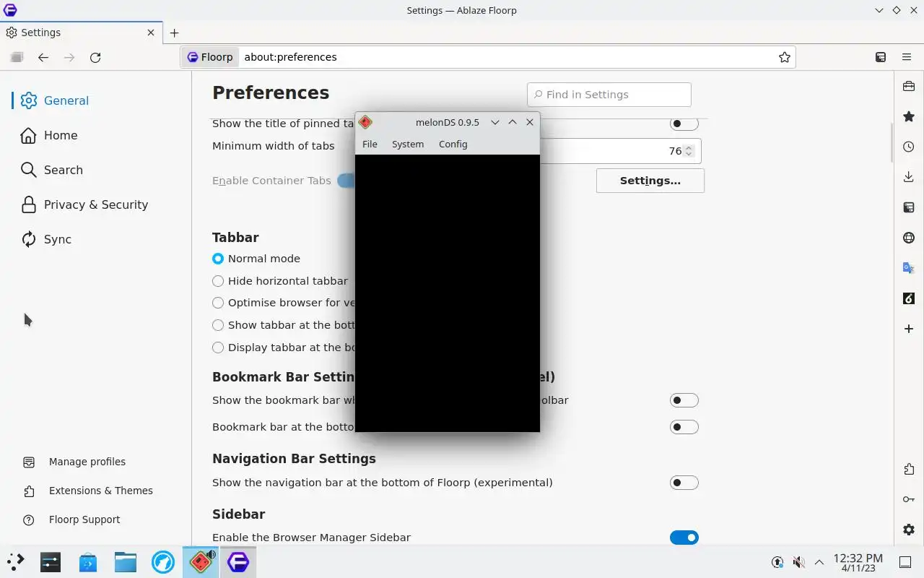Bookmark this page with the star icon
Image resolution: width=924 pixels, height=578 pixels.
point(785,57)
